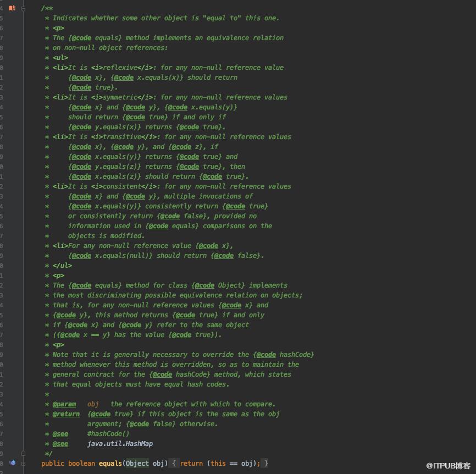Click the word "transitive" in the comment

tap(121, 136)
